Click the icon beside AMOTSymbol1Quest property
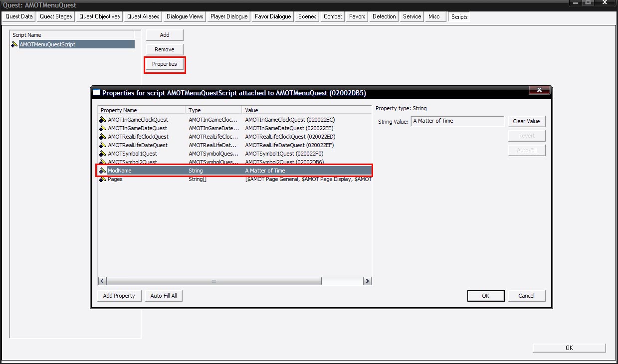 pos(103,154)
